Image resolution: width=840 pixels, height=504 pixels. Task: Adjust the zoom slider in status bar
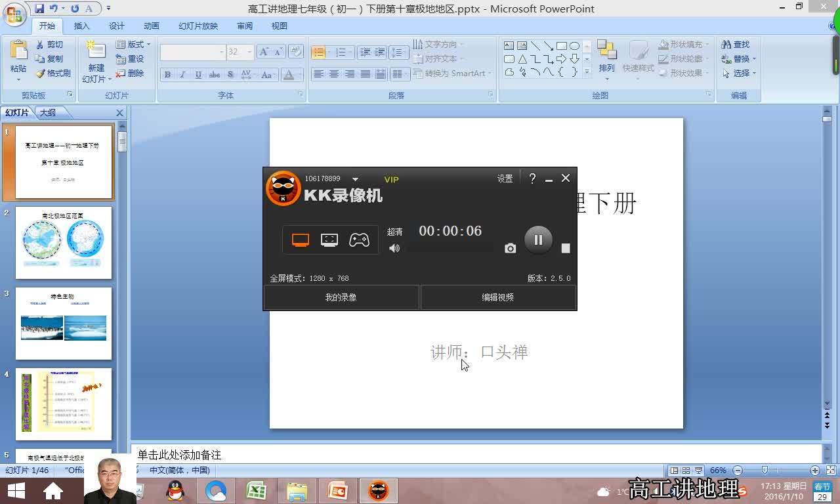(765, 471)
